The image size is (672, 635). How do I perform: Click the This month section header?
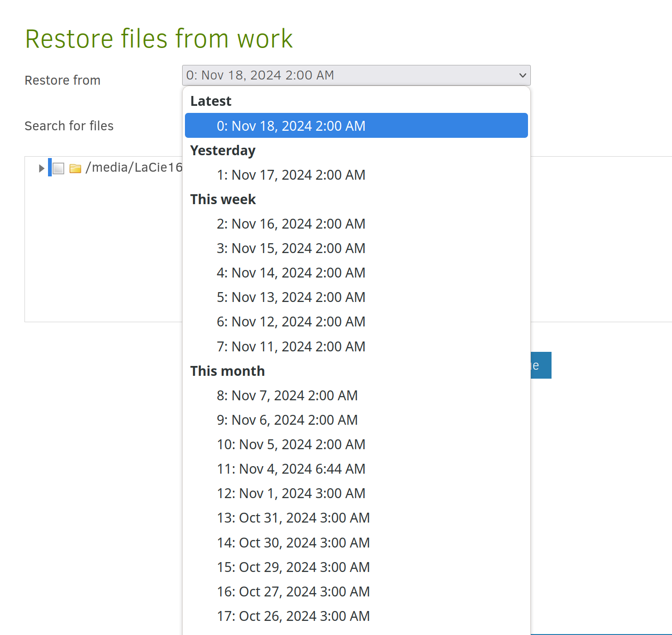(227, 371)
